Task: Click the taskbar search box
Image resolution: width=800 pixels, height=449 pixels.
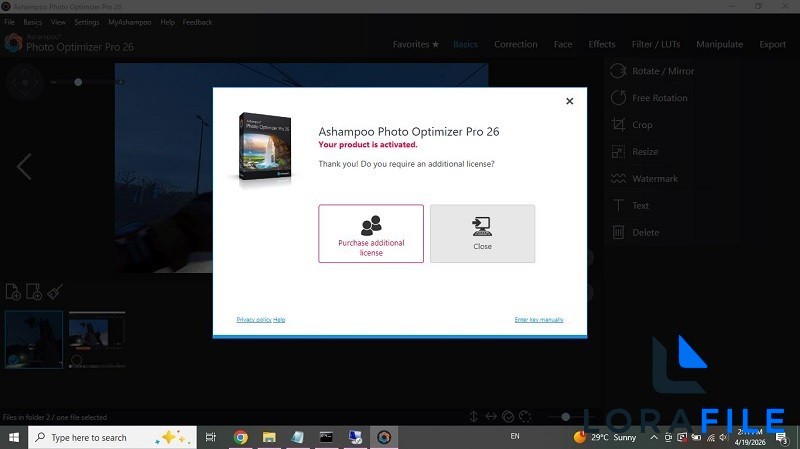Action: click(112, 437)
